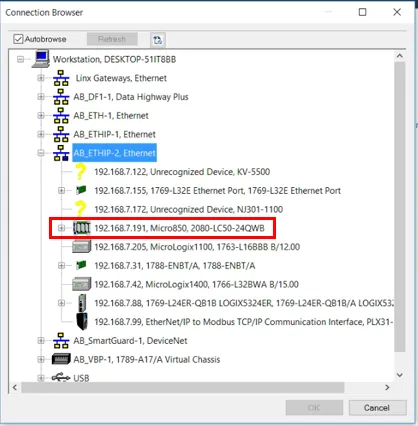
Task: Expand the USB node
Action: point(41,378)
